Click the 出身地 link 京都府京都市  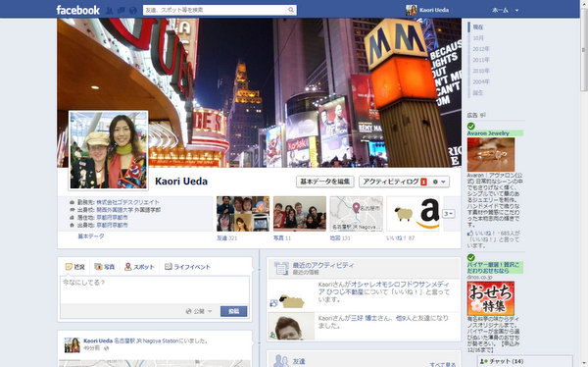click(112, 225)
